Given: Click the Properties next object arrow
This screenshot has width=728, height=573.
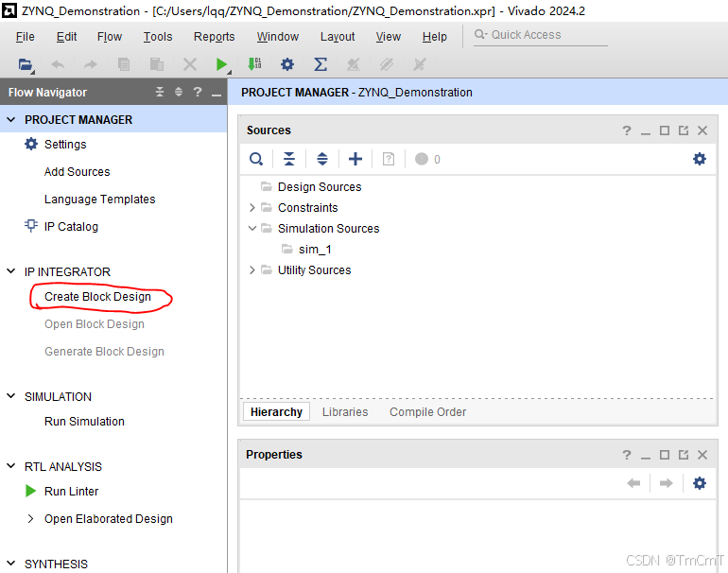Looking at the screenshot, I should pyautogui.click(x=667, y=483).
